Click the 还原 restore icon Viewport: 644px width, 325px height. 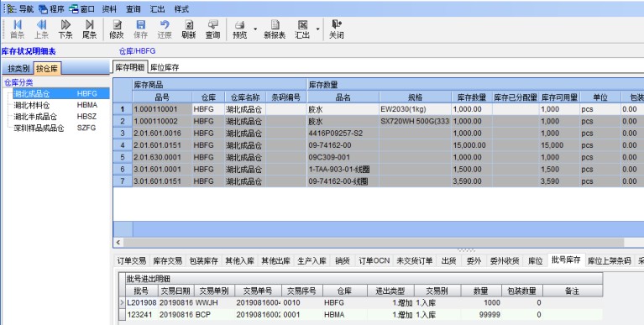(x=165, y=29)
